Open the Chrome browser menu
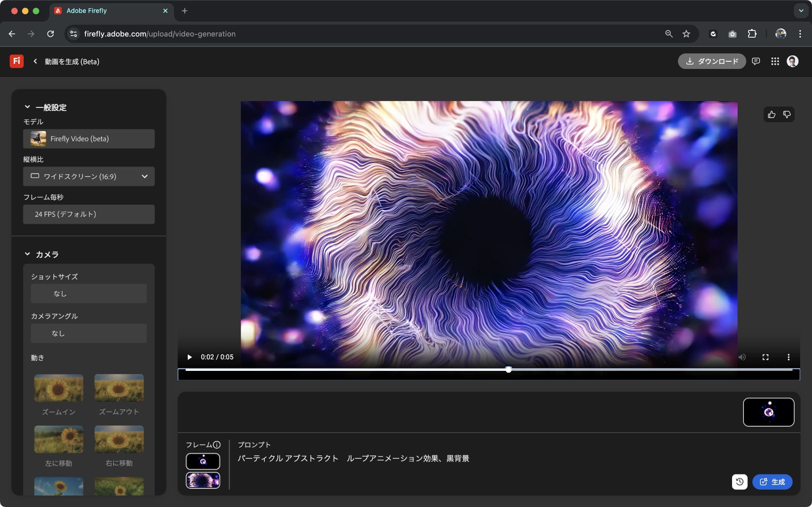This screenshot has height=507, width=812. [x=800, y=34]
